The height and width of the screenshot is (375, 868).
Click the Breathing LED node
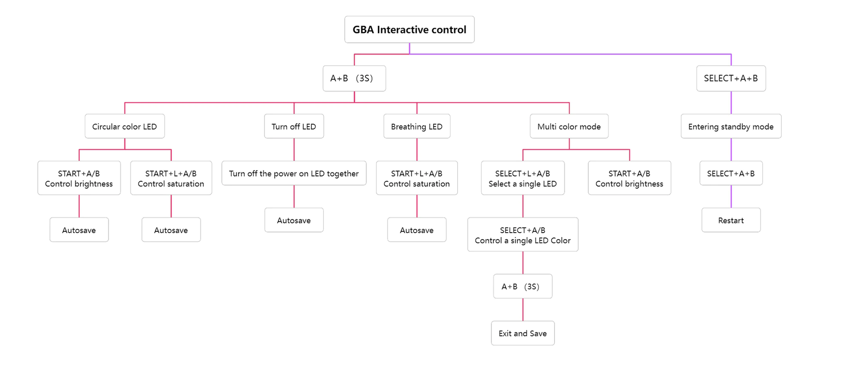tap(417, 126)
